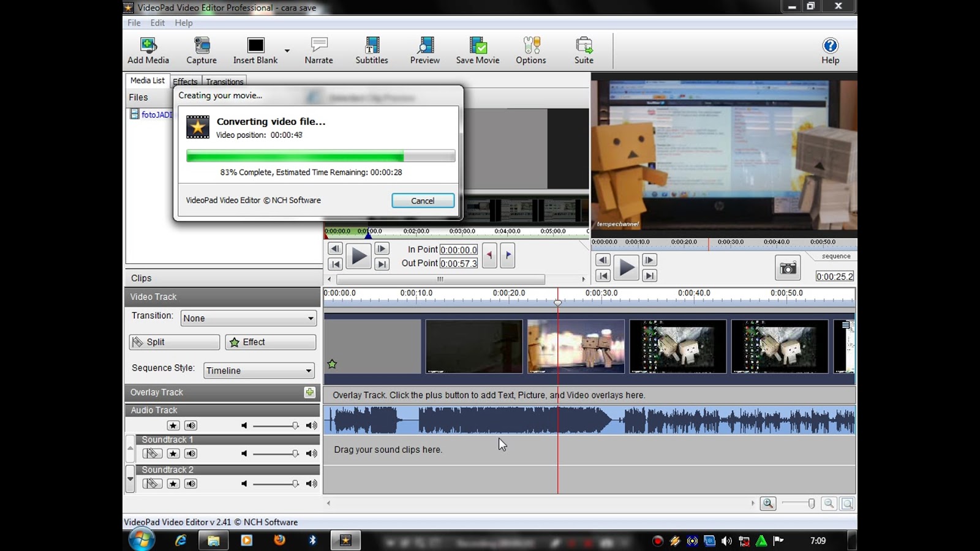Add an overlay with the plus button
The height and width of the screenshot is (551, 980).
310,392
